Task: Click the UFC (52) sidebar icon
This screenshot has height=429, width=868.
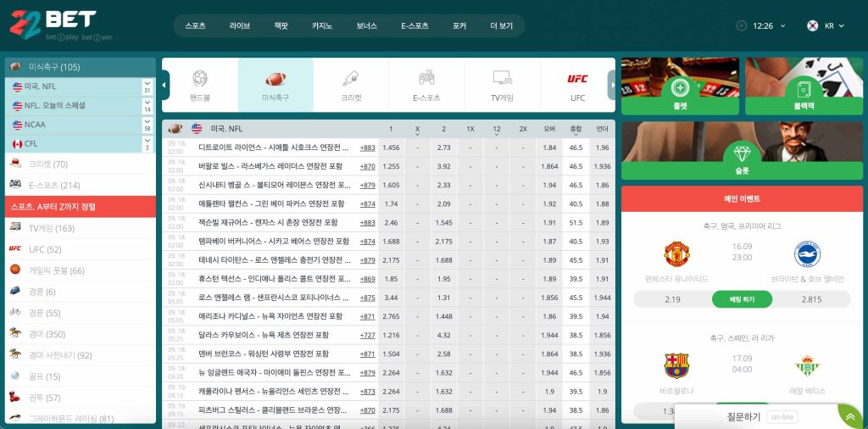Action: pyautogui.click(x=15, y=248)
